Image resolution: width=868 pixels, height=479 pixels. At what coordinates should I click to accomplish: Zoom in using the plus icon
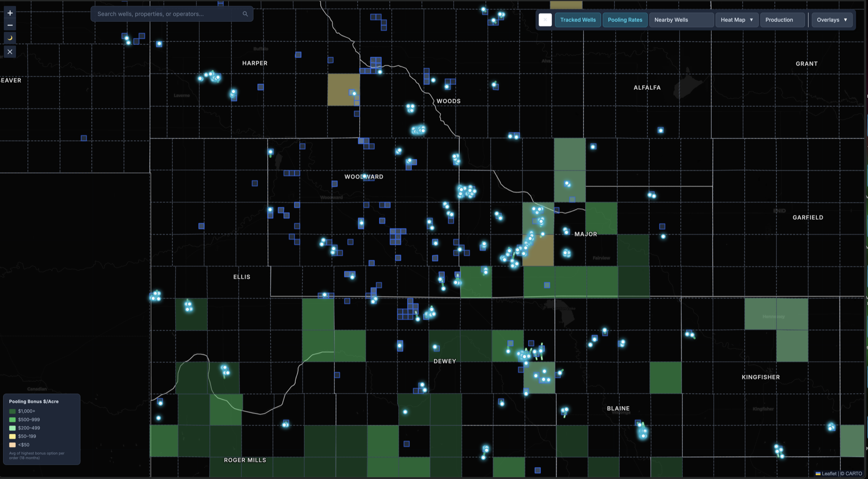[x=10, y=13]
